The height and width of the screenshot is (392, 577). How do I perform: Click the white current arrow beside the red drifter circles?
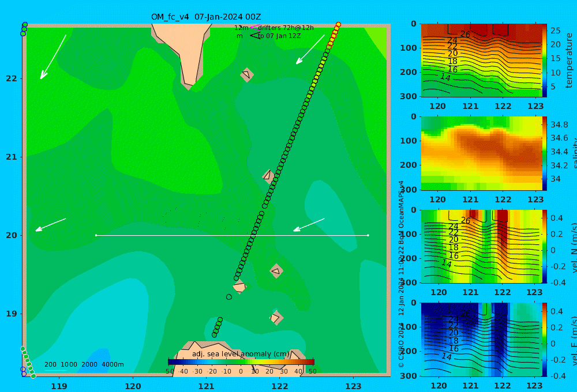tap(310, 49)
